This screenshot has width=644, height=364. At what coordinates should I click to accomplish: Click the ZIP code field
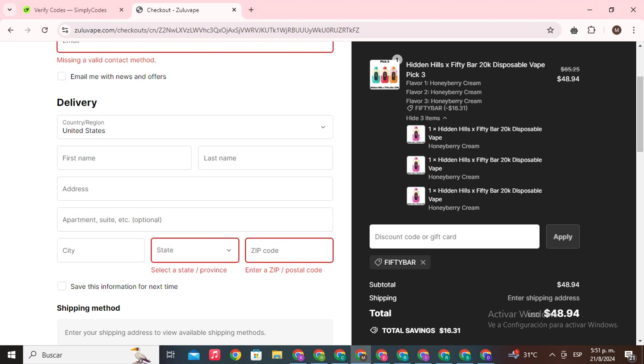pos(289,250)
